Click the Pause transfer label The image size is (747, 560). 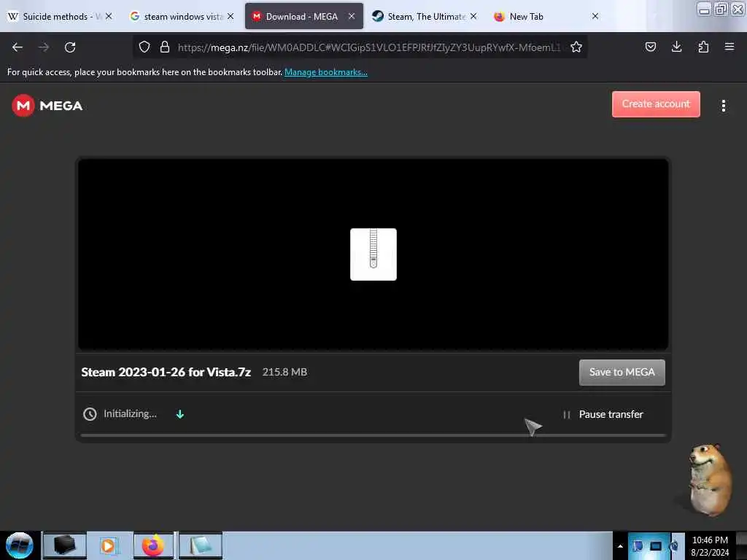point(611,414)
